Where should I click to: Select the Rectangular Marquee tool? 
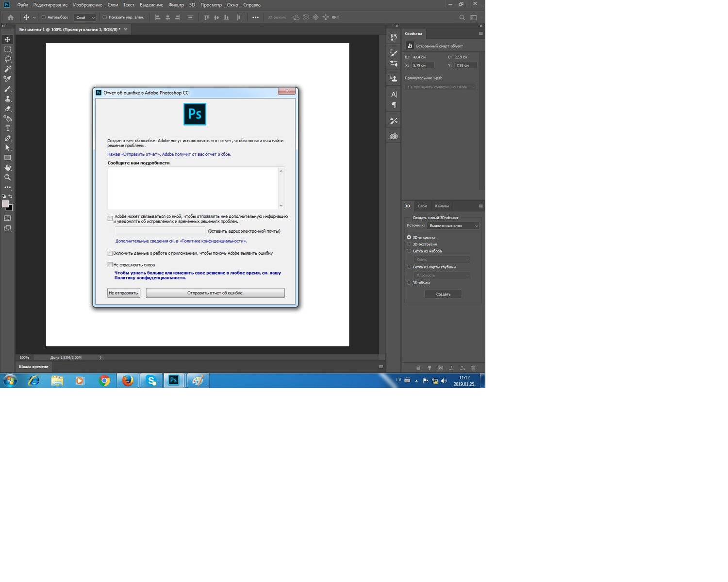(x=7, y=49)
